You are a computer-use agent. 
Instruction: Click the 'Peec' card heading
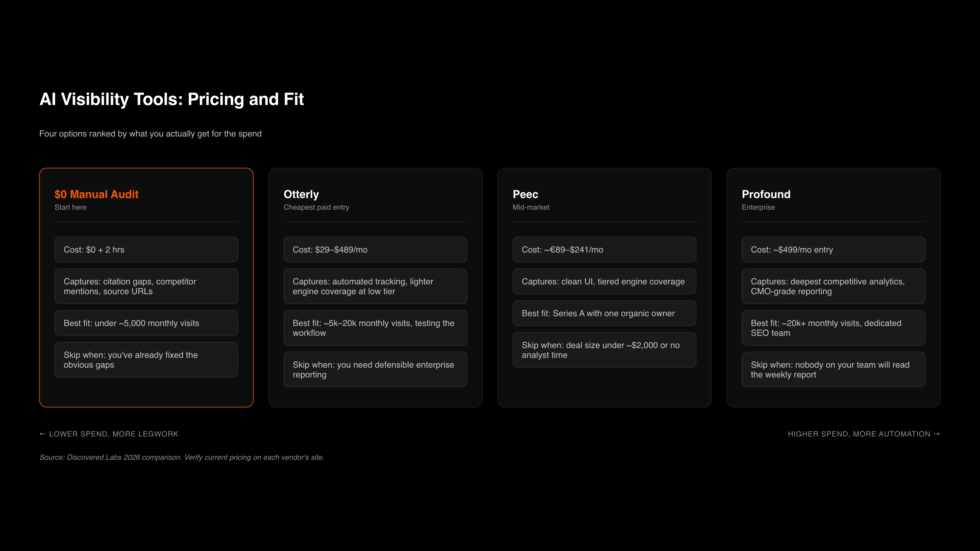click(x=526, y=194)
